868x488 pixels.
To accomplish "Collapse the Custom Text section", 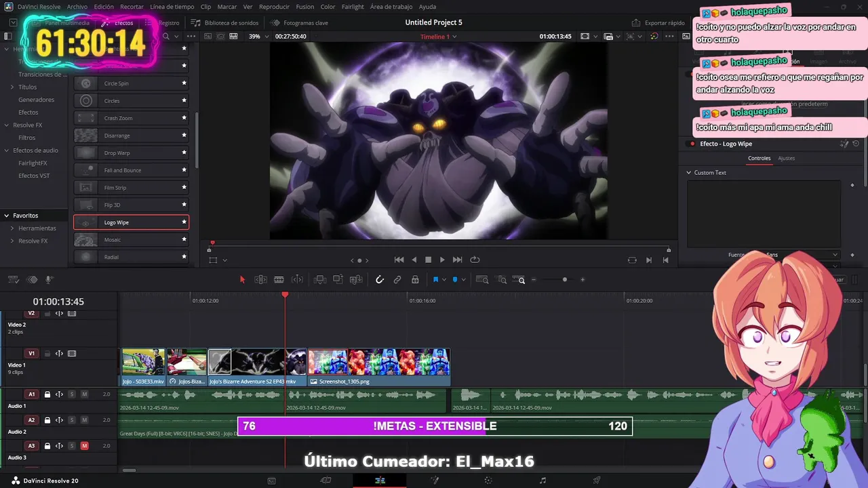I will coord(689,173).
